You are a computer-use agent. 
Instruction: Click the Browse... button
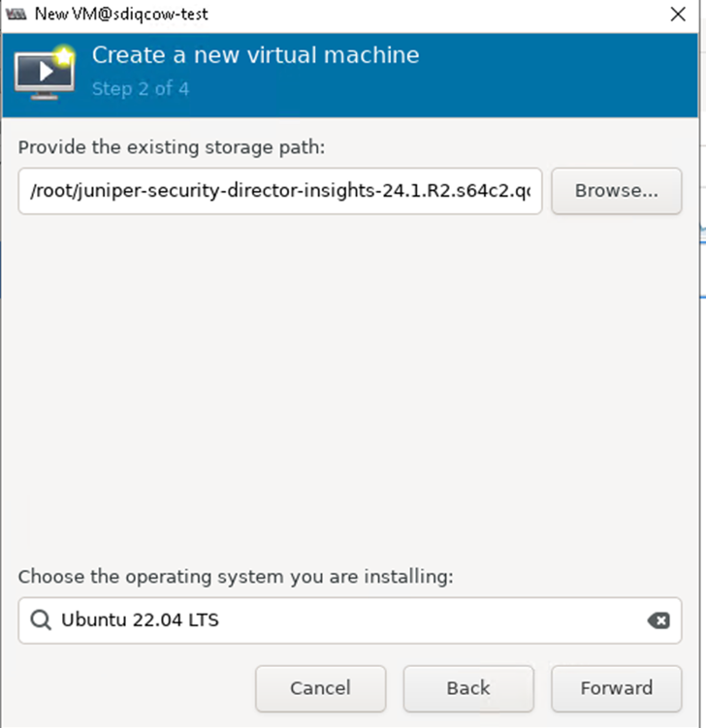pyautogui.click(x=617, y=191)
